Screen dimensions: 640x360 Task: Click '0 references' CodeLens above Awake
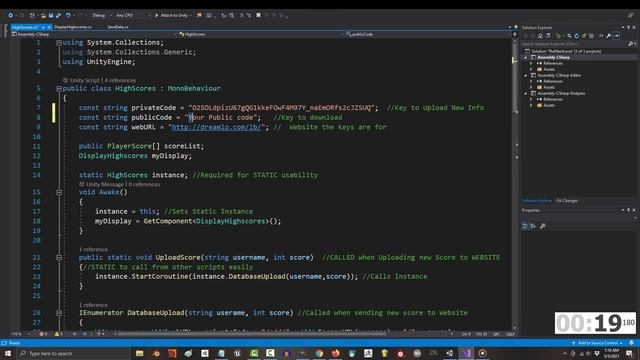point(144,184)
